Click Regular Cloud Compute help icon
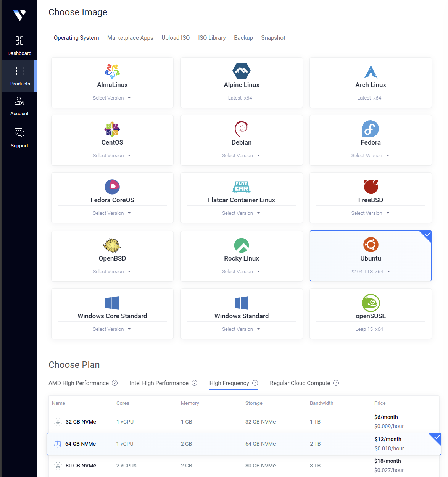 point(336,383)
